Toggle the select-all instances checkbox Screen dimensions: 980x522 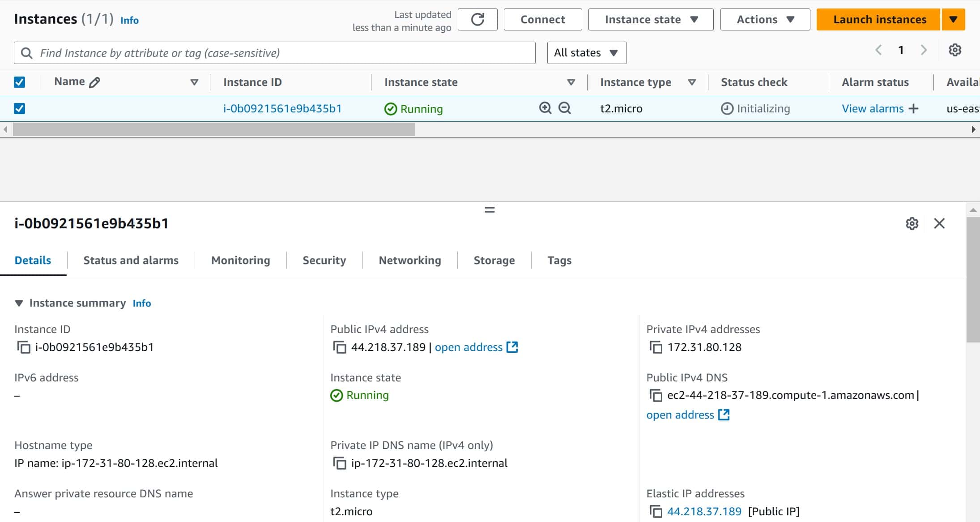[x=20, y=81]
